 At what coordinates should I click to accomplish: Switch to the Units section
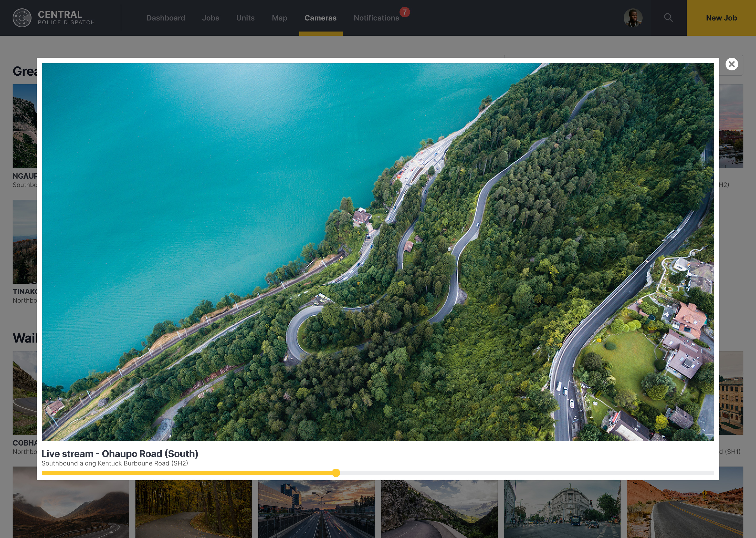(245, 18)
